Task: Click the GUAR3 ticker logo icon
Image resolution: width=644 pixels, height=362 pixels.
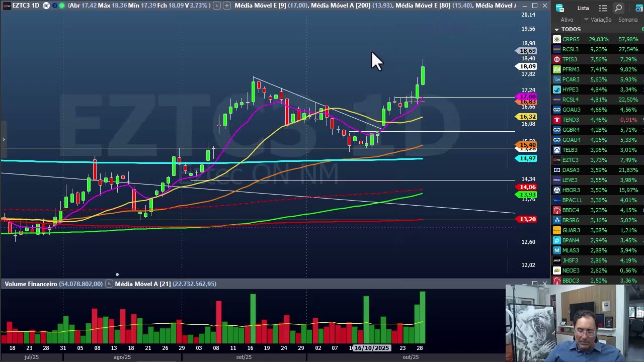Action: (557, 230)
